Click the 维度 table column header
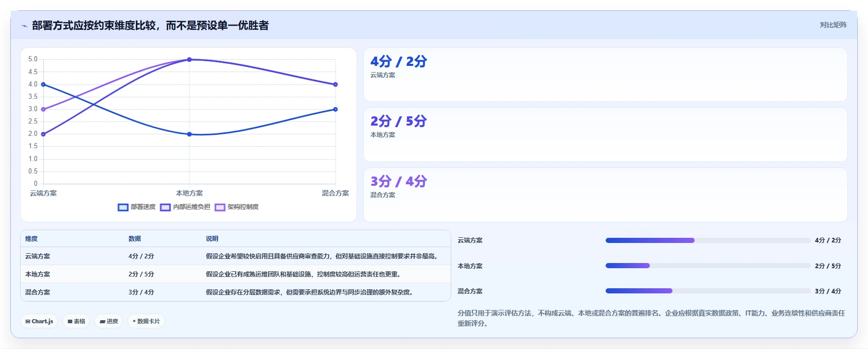868x349 pixels. [31, 239]
